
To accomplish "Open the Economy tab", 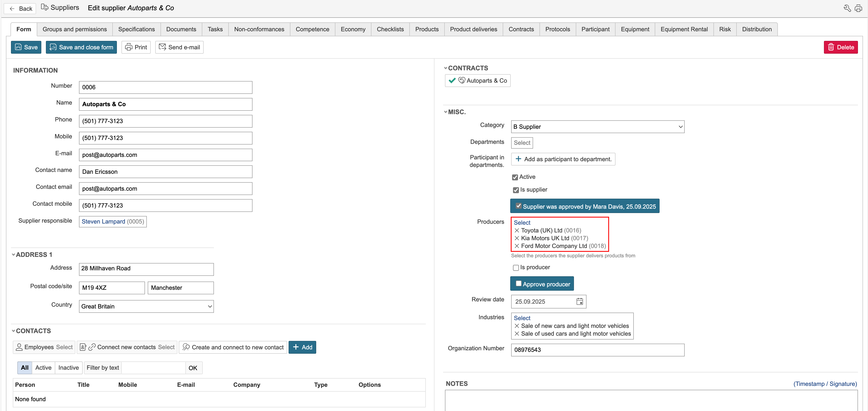I will 353,29.
